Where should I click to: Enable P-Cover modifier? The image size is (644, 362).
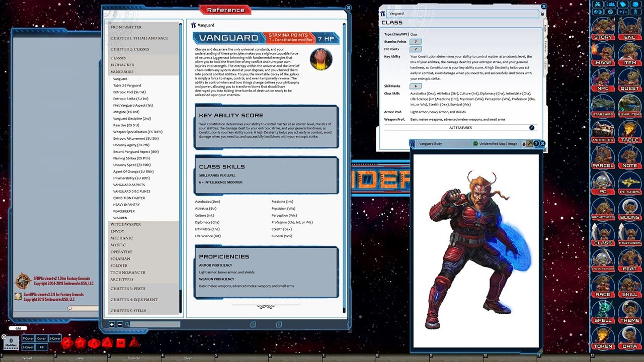[28, 338]
